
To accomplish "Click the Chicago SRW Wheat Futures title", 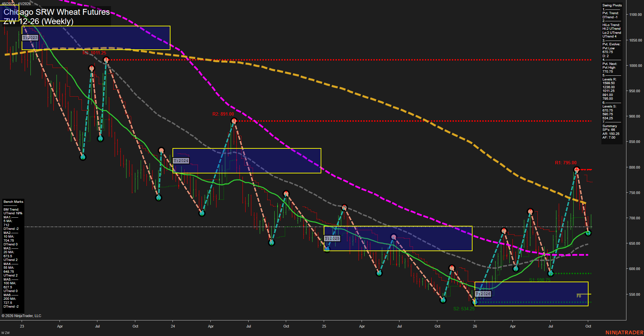I will pyautogui.click(x=56, y=12).
